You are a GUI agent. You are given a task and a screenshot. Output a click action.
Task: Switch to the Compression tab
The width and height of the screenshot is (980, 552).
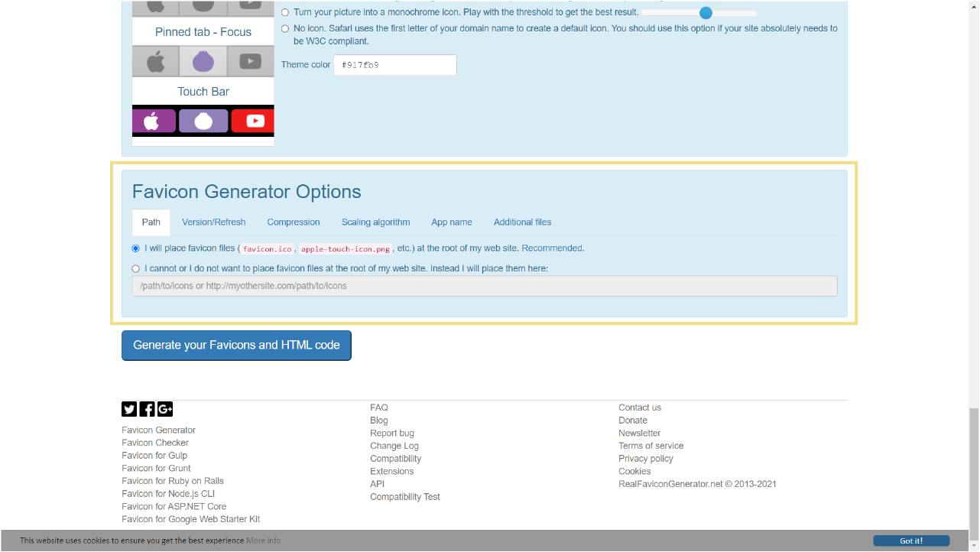(x=294, y=222)
